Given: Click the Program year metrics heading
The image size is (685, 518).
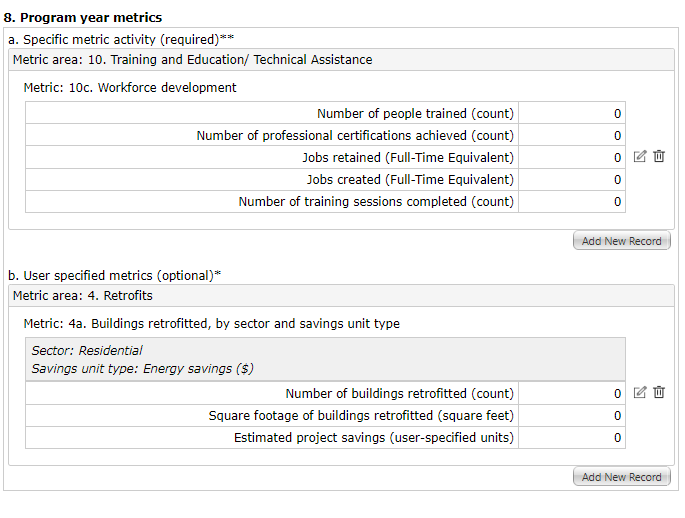Looking at the screenshot, I should tap(83, 18).
